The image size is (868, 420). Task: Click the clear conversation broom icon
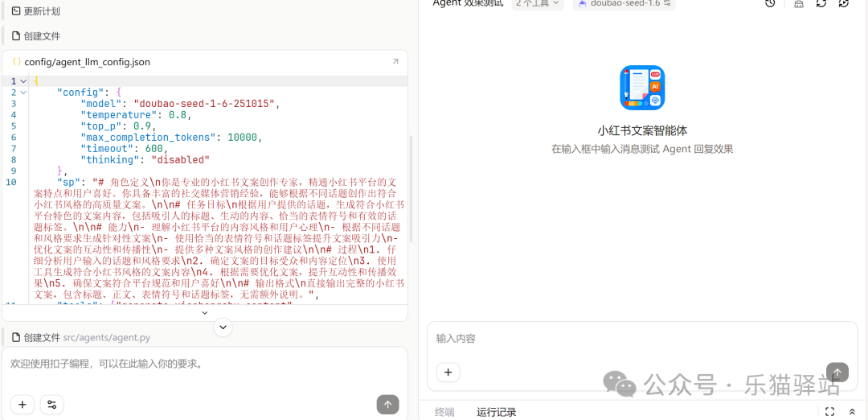click(x=799, y=3)
